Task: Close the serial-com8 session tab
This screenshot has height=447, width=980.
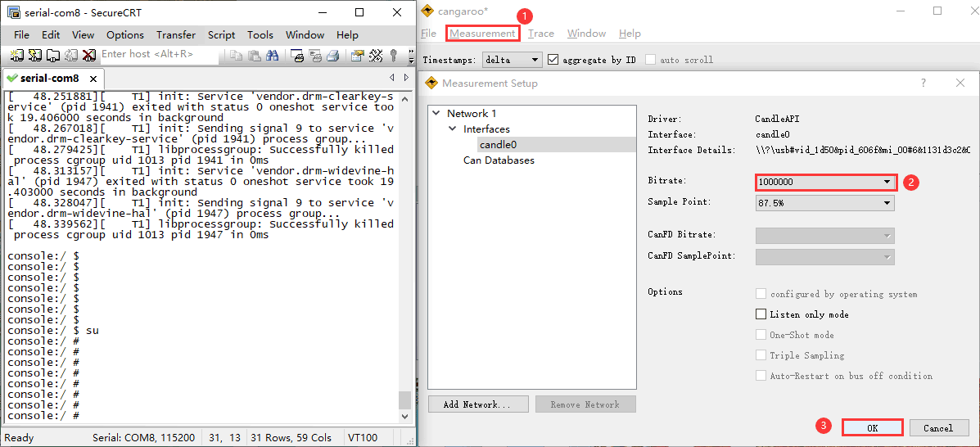Action: pyautogui.click(x=93, y=79)
